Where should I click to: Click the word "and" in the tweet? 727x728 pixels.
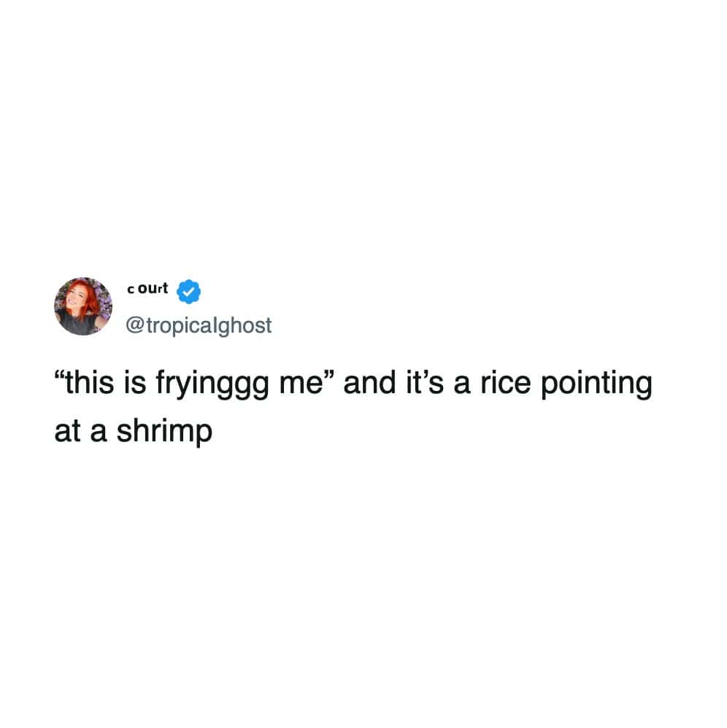[x=370, y=383]
